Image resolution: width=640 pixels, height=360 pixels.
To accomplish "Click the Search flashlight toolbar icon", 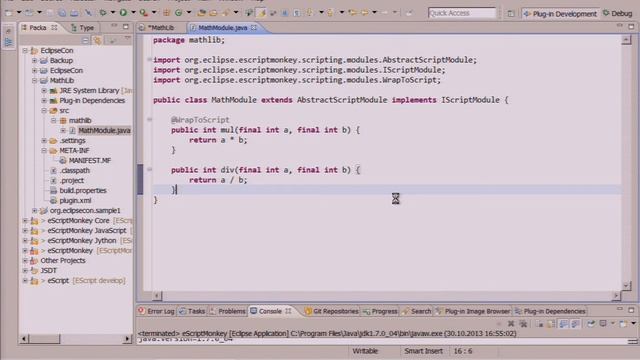I will [225, 13].
